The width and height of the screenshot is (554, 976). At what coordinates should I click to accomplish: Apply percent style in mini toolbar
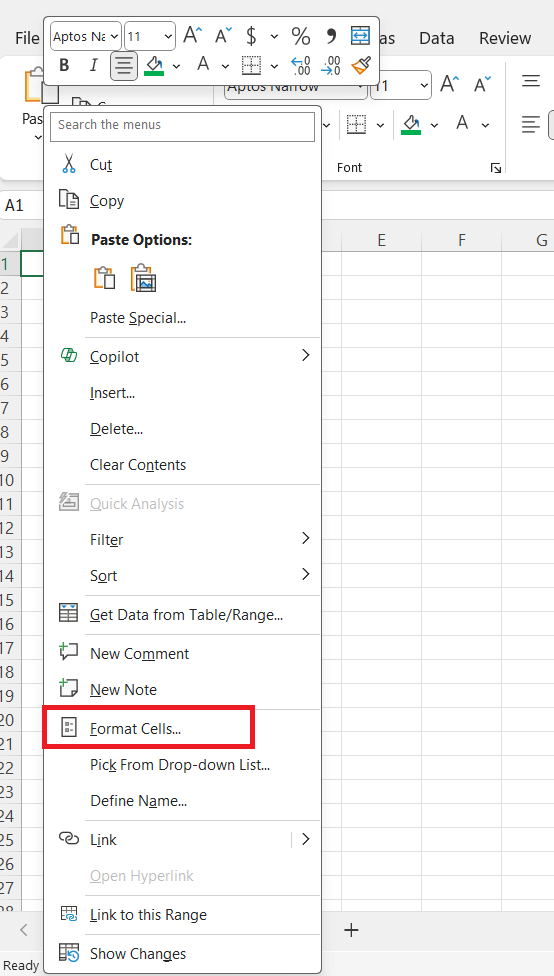tap(301, 36)
